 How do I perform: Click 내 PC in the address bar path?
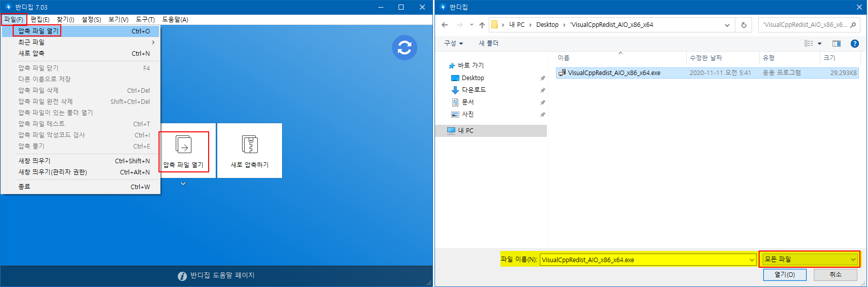pyautogui.click(x=517, y=25)
